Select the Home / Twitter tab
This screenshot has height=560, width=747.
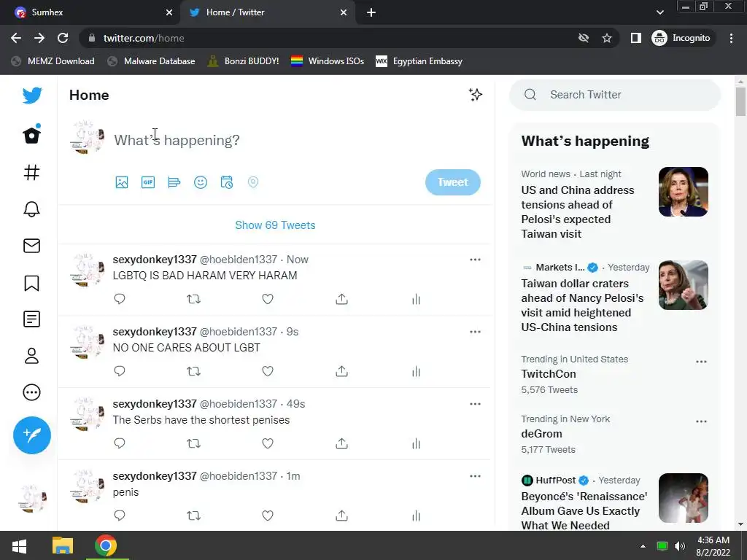pos(268,12)
